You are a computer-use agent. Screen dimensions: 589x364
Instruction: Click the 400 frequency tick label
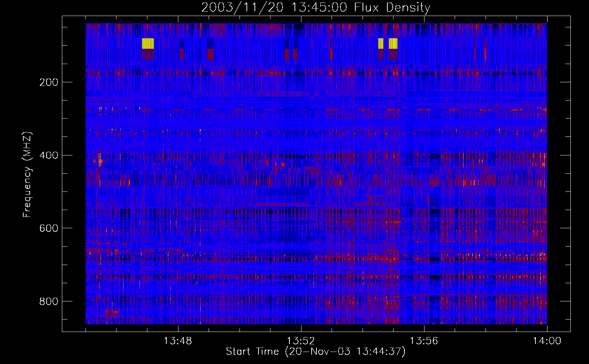pos(49,155)
